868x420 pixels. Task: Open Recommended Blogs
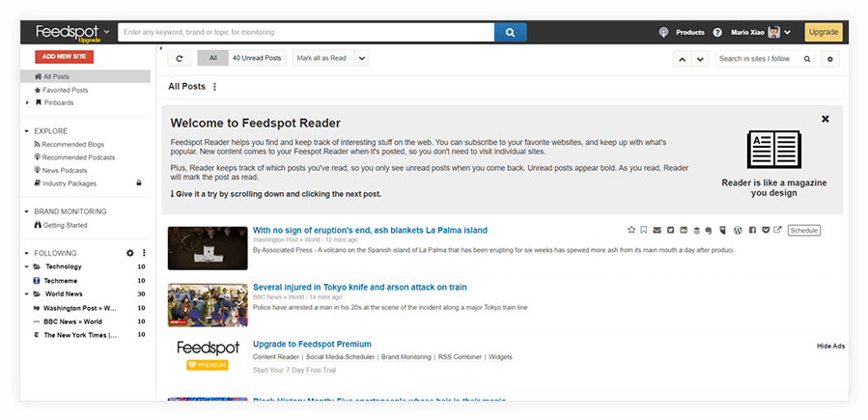click(69, 145)
